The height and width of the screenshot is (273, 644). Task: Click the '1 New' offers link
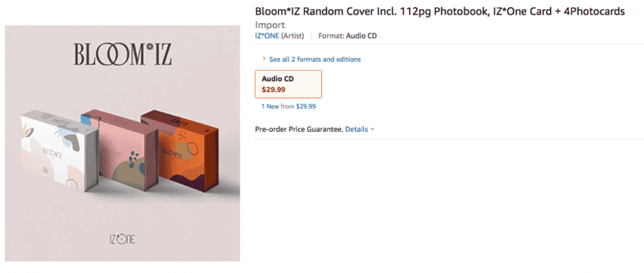click(x=269, y=106)
